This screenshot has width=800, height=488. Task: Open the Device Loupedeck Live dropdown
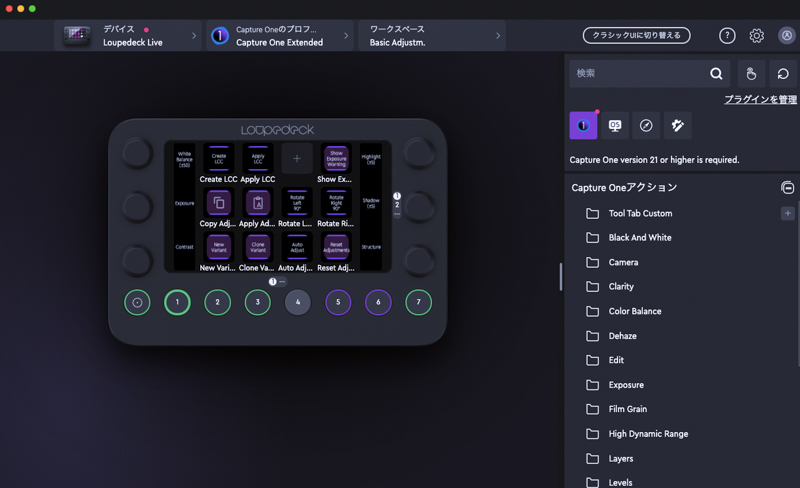(x=128, y=36)
